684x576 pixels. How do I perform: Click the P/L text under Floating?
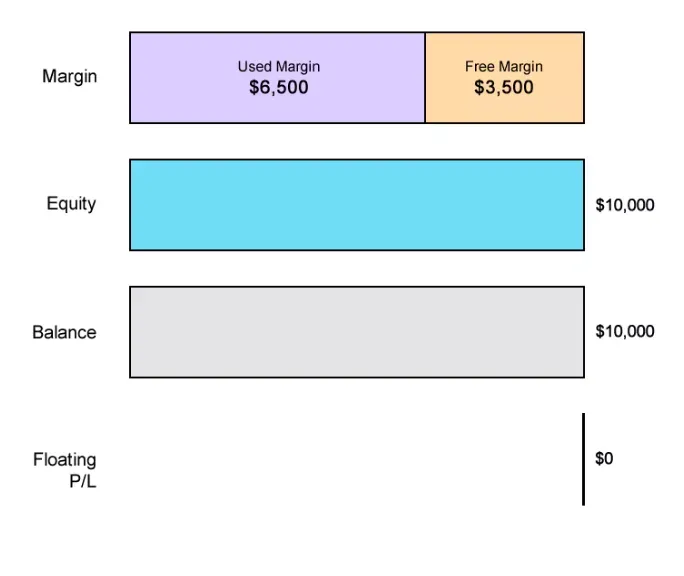click(x=78, y=481)
